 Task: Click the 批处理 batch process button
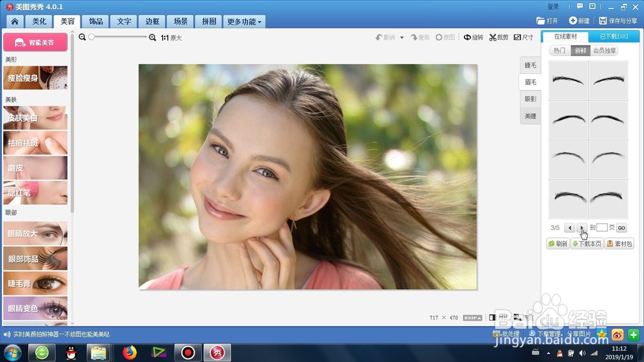(x=506, y=334)
